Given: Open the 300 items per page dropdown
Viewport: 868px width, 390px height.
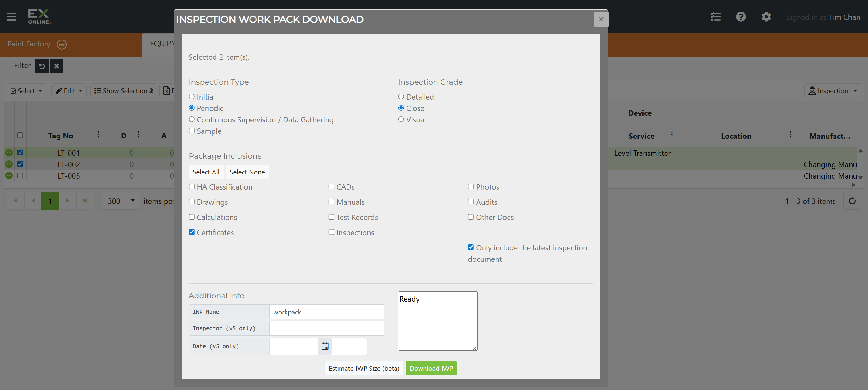Looking at the screenshot, I should pos(121,201).
